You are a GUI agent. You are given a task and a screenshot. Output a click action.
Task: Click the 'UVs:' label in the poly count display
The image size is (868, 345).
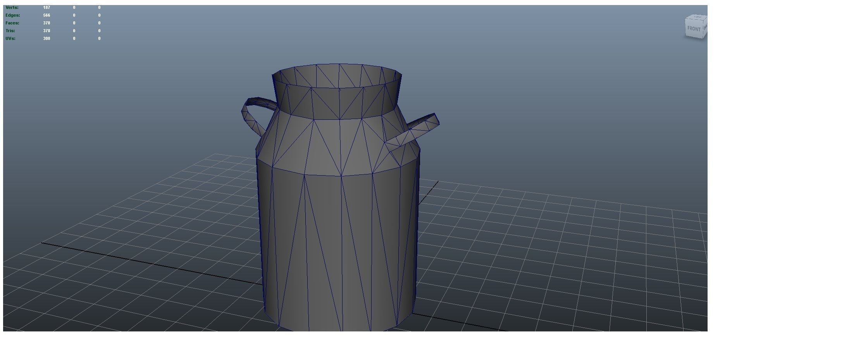coord(10,38)
